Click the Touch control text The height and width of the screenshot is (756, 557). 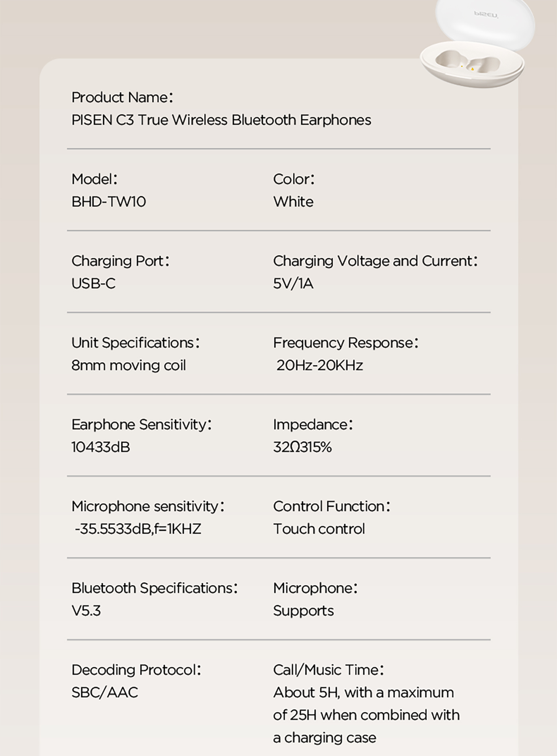(319, 529)
